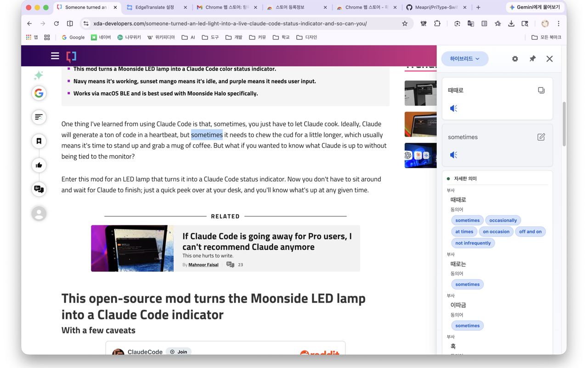The width and height of the screenshot is (588, 368).
Task: Open the 네이버 bookmark
Action: point(101,37)
